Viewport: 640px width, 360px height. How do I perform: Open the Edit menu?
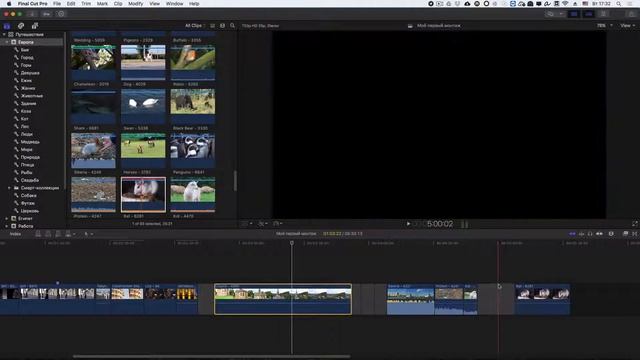point(71,4)
